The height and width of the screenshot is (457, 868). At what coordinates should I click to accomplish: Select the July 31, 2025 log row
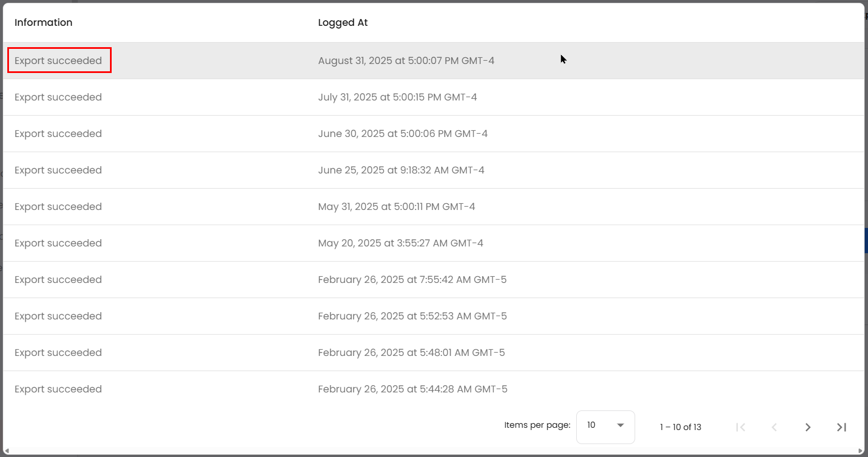tap(397, 97)
